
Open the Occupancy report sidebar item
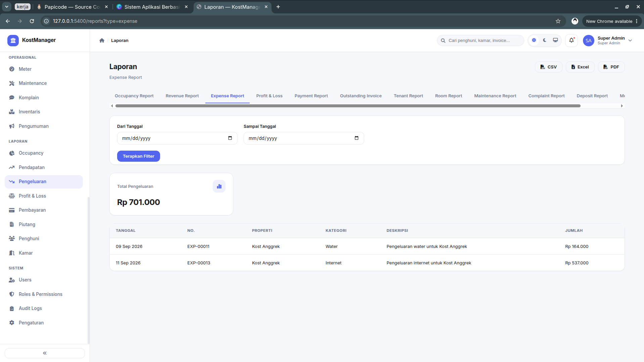44,153
